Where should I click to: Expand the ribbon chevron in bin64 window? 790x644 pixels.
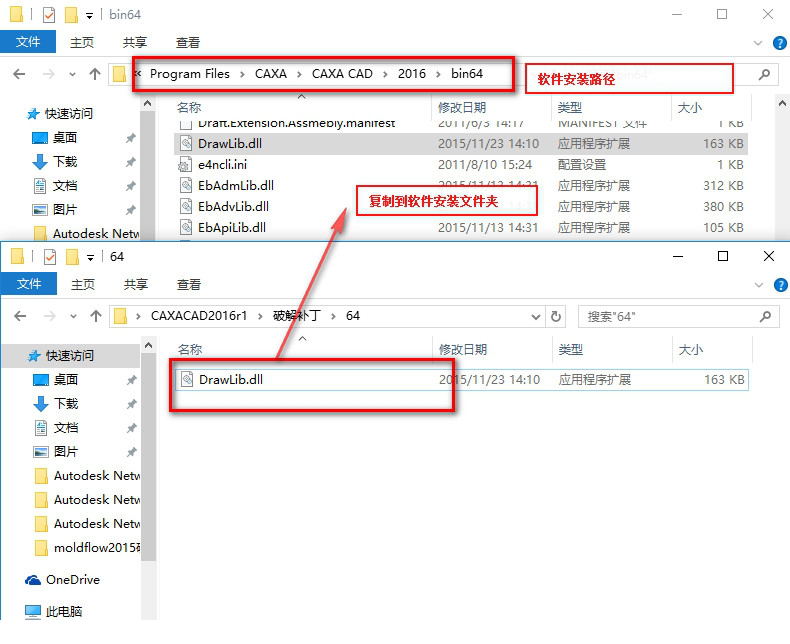click(758, 43)
